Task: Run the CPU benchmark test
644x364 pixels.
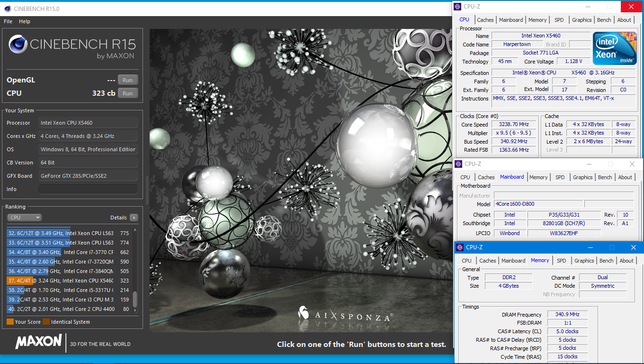Action: tap(128, 93)
